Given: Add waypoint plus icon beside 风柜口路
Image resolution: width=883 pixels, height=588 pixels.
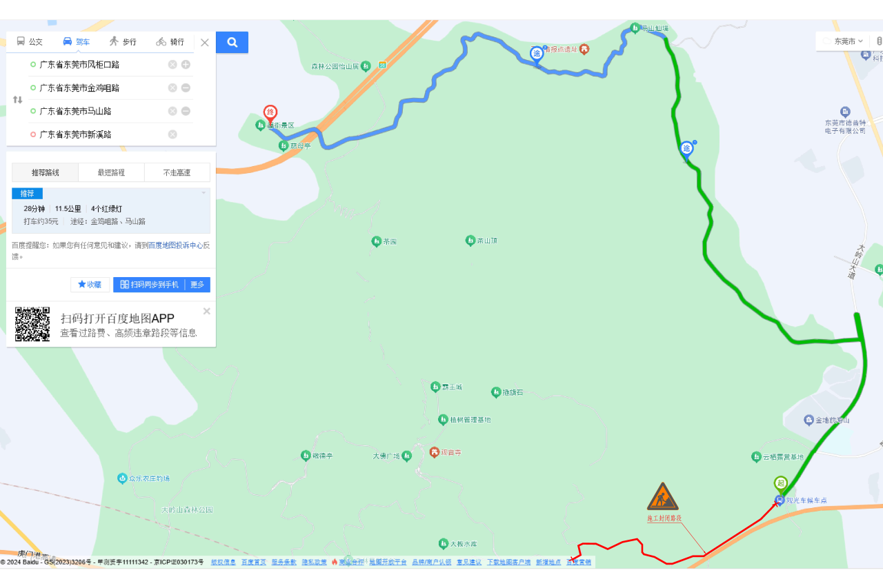Looking at the screenshot, I should point(186,65).
